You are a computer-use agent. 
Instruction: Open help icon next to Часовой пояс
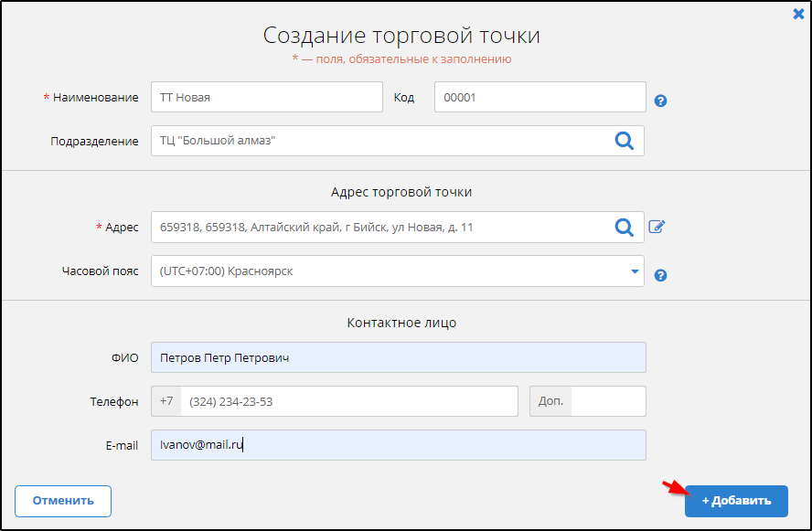pyautogui.click(x=660, y=275)
